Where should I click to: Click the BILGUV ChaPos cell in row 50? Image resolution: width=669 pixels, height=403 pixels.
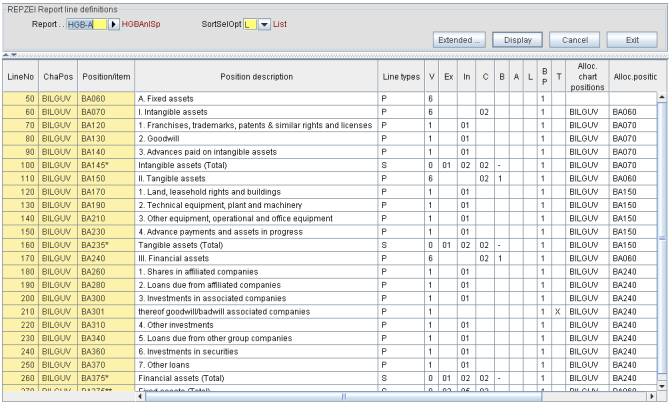[x=58, y=99]
